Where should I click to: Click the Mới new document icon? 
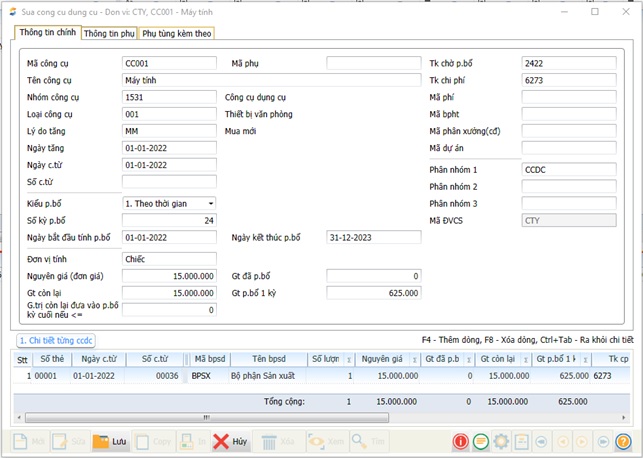[28, 441]
